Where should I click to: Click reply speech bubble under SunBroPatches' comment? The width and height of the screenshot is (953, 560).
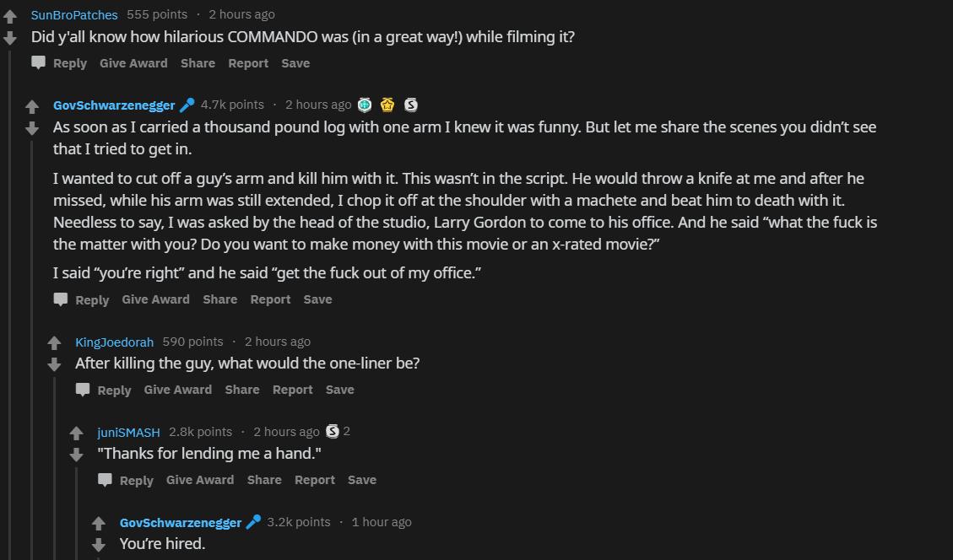(39, 63)
